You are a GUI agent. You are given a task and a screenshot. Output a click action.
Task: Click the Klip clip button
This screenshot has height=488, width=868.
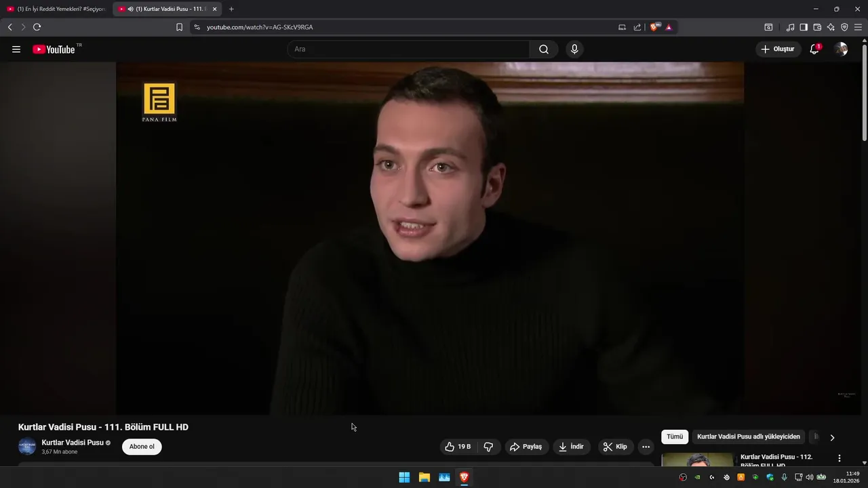point(615,447)
